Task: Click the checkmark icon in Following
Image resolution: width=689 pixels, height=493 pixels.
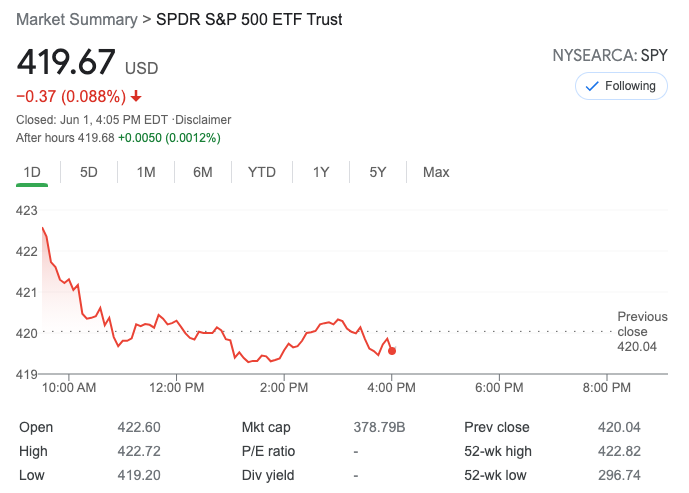Action: pos(591,86)
